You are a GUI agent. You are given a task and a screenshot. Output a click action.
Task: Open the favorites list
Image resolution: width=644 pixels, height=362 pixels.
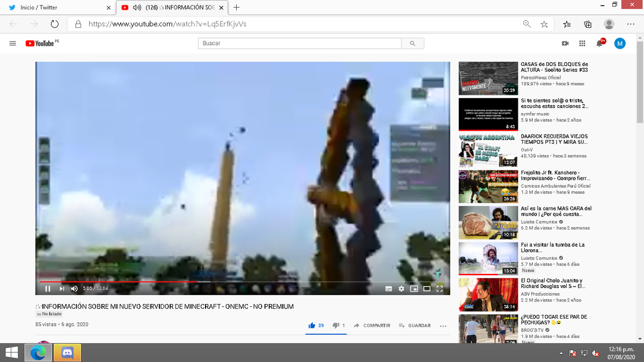point(567,24)
